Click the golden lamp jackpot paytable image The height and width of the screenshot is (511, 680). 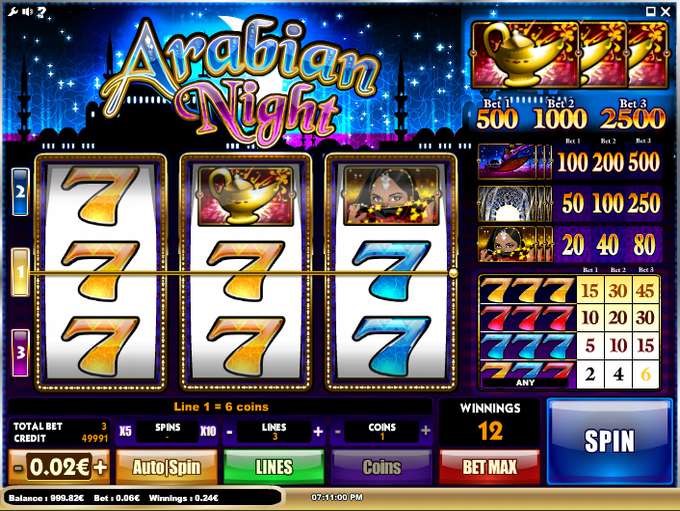click(570, 56)
